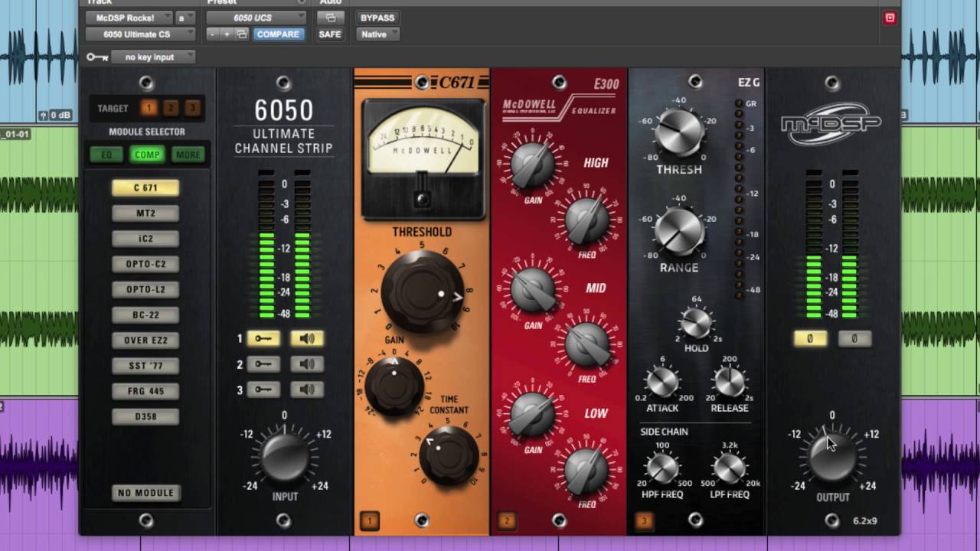Click the McDSP logo

click(831, 124)
